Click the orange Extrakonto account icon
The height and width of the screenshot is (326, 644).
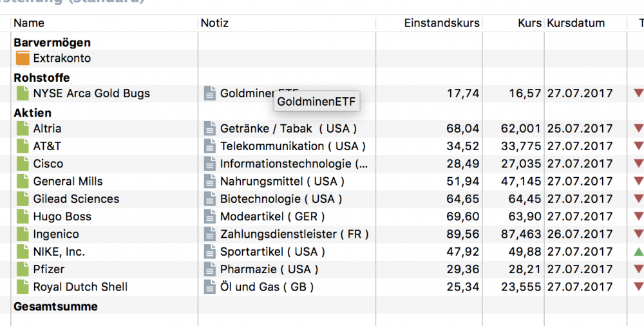[23, 59]
